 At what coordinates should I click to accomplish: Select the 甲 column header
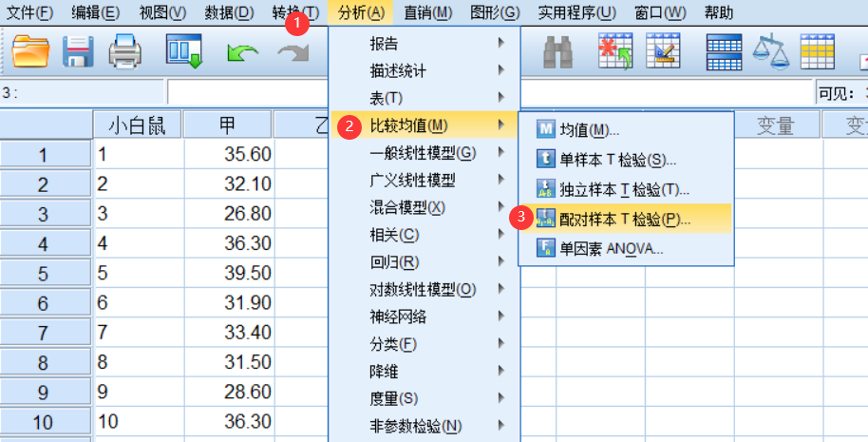click(228, 125)
